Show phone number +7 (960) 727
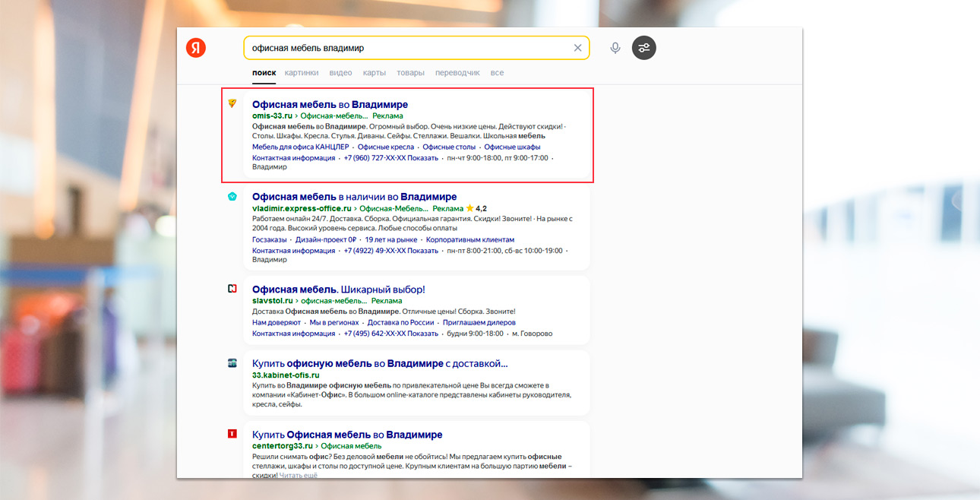 pyautogui.click(x=390, y=158)
